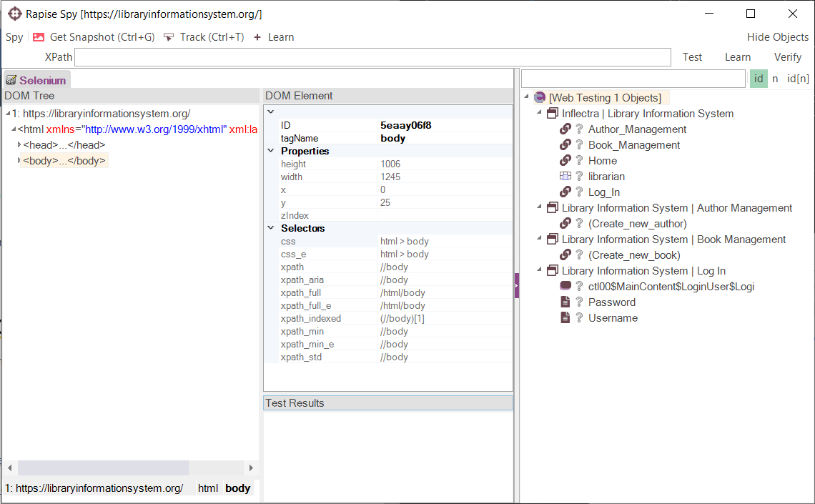This screenshot has height=504, width=815.
Task: Click the Web Testing Objects globe icon
Action: tap(540, 98)
